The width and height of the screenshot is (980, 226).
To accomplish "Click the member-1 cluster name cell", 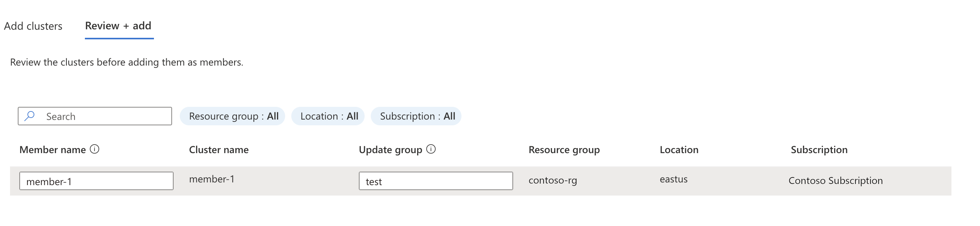I will [x=212, y=179].
